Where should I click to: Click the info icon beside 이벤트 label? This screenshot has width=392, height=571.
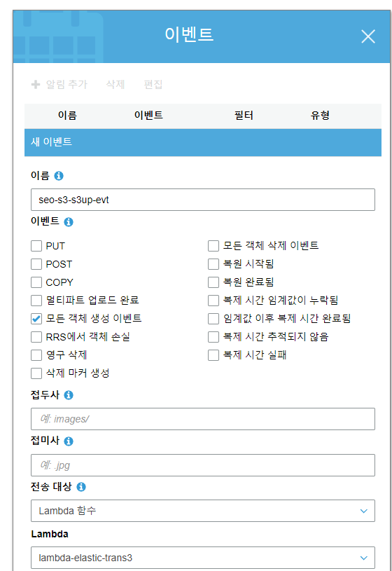coord(69,222)
